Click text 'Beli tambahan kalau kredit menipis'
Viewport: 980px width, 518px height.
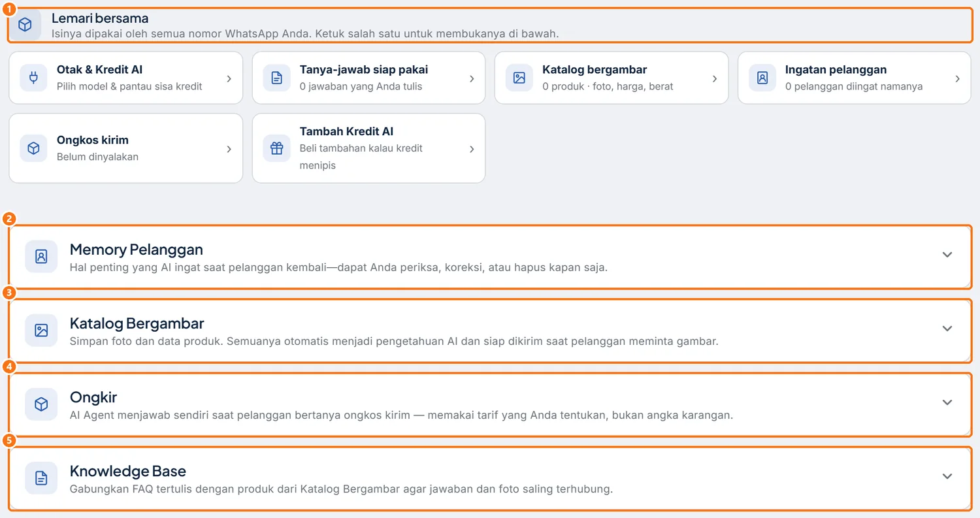[361, 157]
